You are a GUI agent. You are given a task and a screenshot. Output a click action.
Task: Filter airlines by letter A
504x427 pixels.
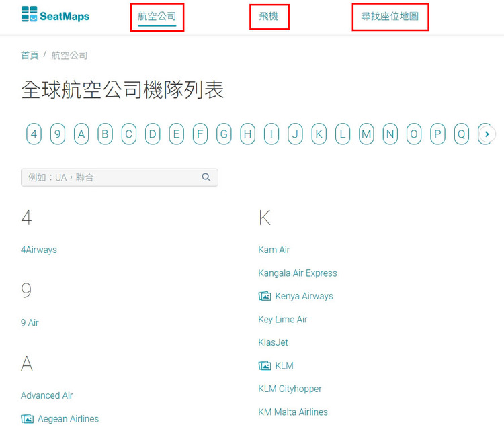81,134
